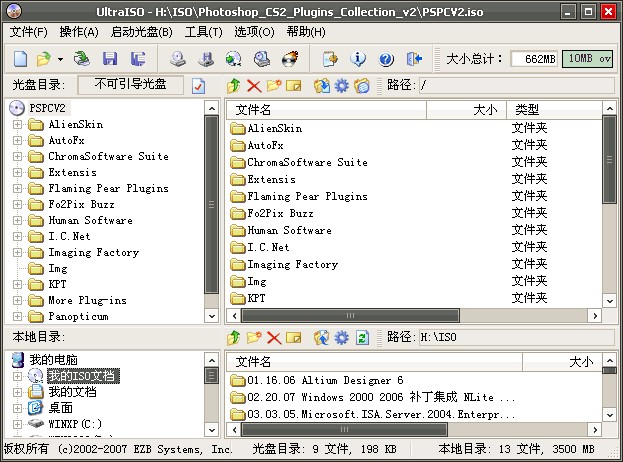Image resolution: width=623 pixels, height=462 pixels.
Task: Click the blue info icon in toolbar
Action: [x=359, y=60]
